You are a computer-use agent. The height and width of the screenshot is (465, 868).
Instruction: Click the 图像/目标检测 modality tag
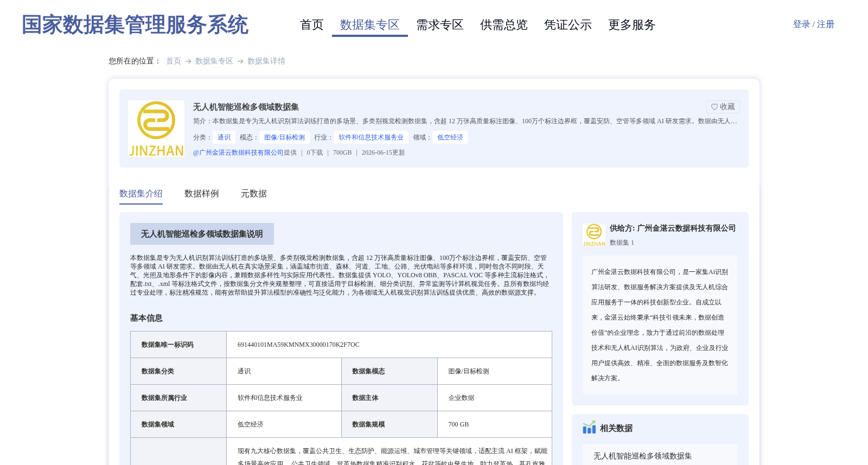[x=284, y=137]
